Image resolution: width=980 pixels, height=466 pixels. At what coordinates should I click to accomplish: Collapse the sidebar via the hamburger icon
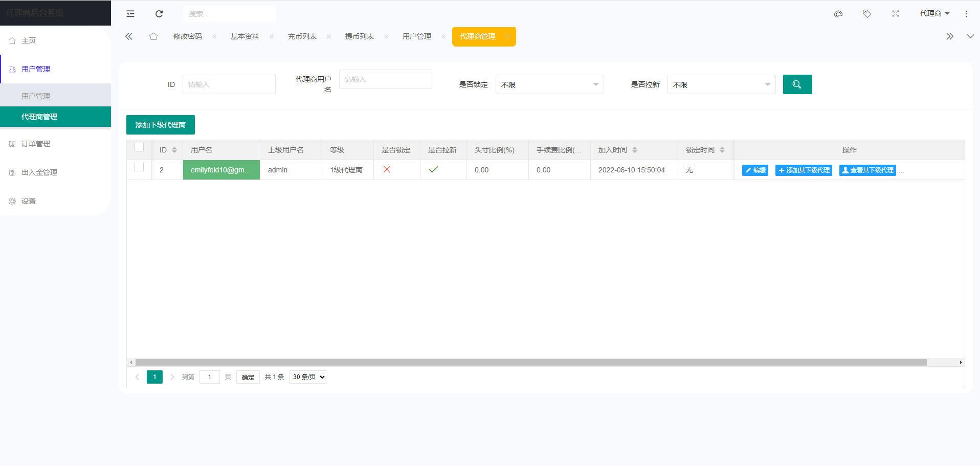[x=130, y=13]
